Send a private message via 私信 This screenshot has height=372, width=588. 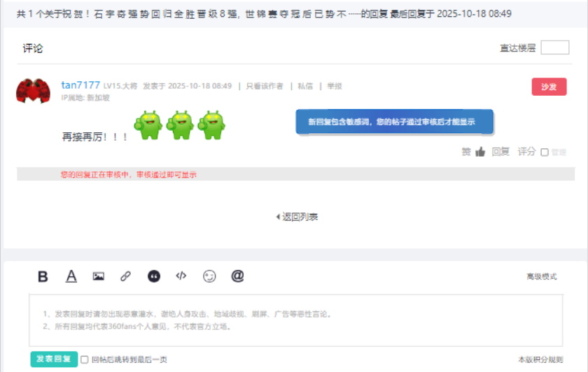[304, 86]
